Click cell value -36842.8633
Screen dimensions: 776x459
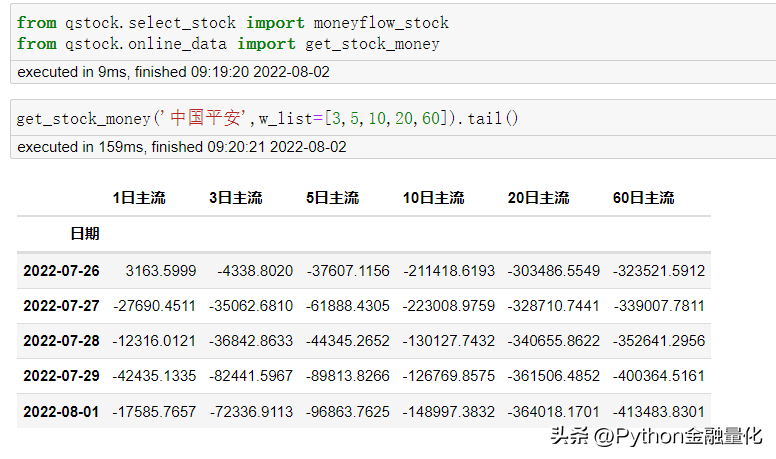(251, 341)
